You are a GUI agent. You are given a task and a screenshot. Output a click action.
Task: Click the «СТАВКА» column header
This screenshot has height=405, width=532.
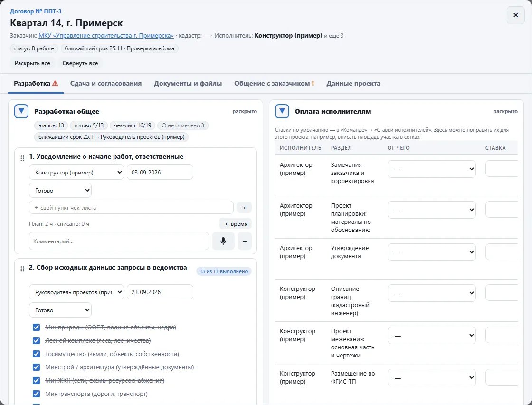click(495, 148)
